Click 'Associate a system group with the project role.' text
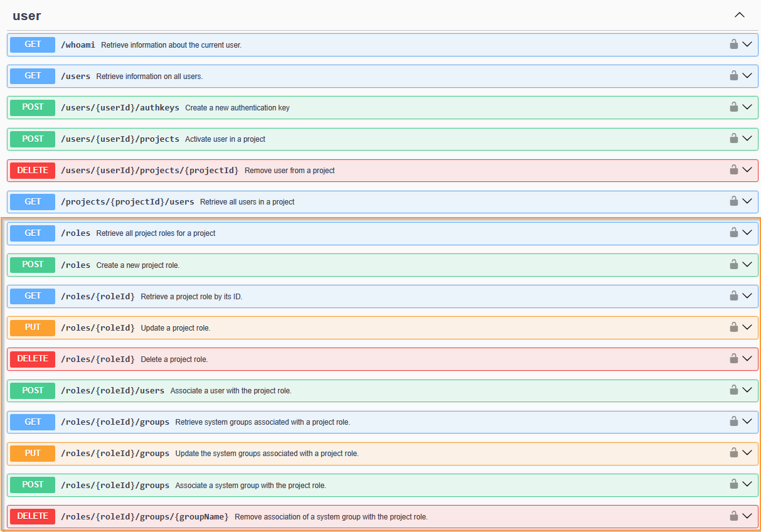The height and width of the screenshot is (532, 761). point(250,486)
